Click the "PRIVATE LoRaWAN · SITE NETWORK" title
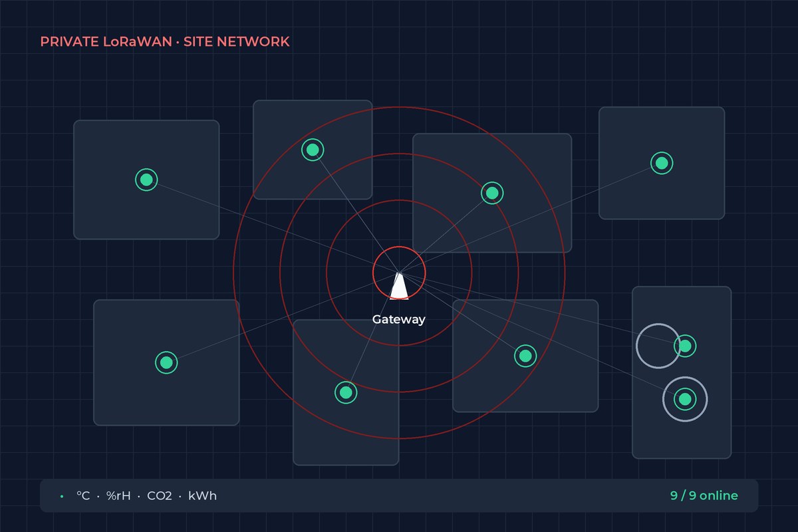The height and width of the screenshot is (532, 798). 165,41
